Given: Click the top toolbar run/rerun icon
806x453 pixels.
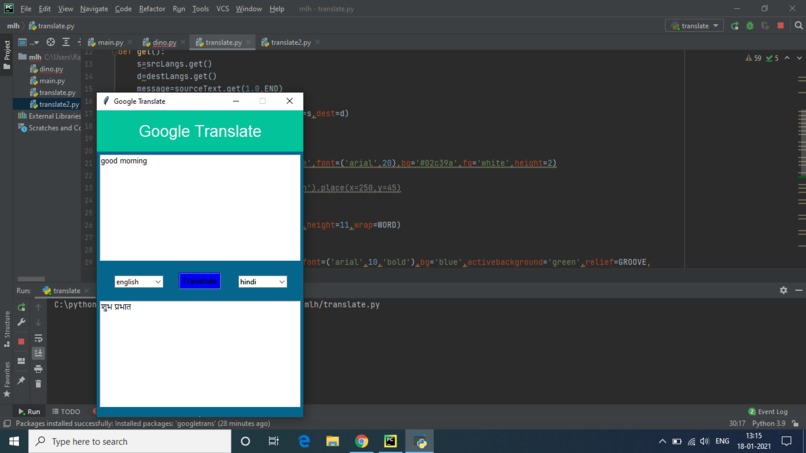Looking at the screenshot, I should (735, 26).
